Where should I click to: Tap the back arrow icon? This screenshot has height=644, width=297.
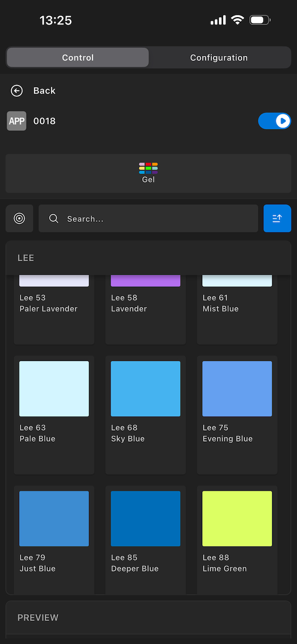[x=17, y=91]
